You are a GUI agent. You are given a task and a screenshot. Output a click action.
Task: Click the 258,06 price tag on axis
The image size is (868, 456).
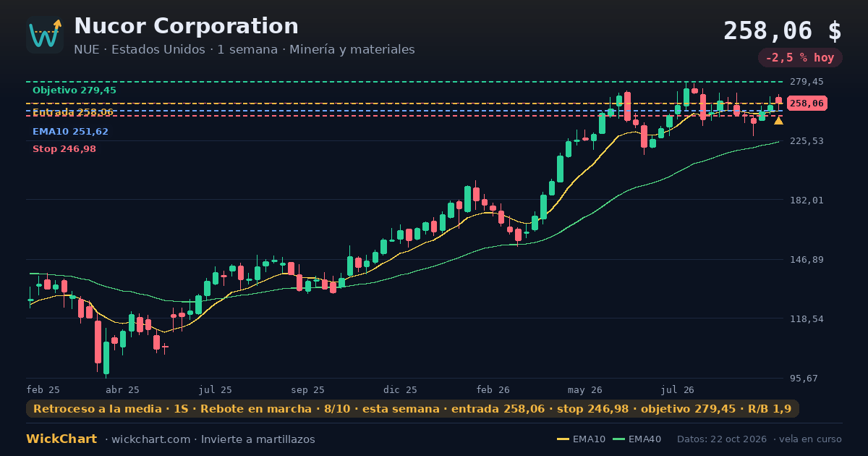click(807, 104)
